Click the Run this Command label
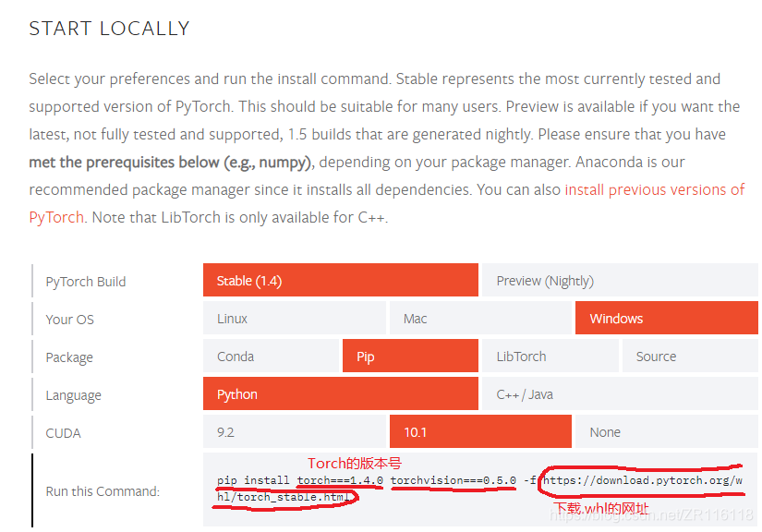The width and height of the screenshot is (762, 532). [102, 490]
